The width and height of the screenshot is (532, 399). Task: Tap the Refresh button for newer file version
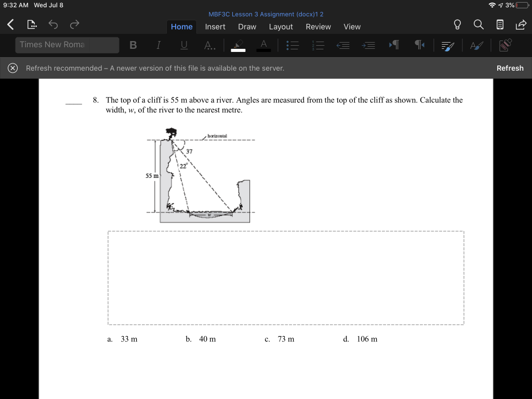pos(510,68)
